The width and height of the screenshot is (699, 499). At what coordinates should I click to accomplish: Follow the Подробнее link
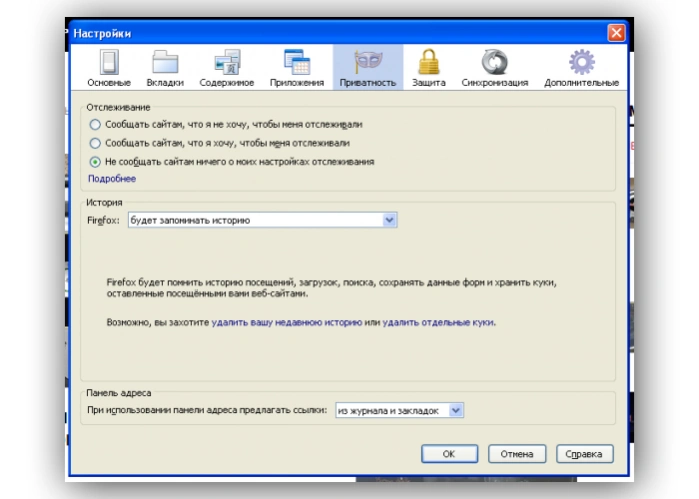[112, 179]
